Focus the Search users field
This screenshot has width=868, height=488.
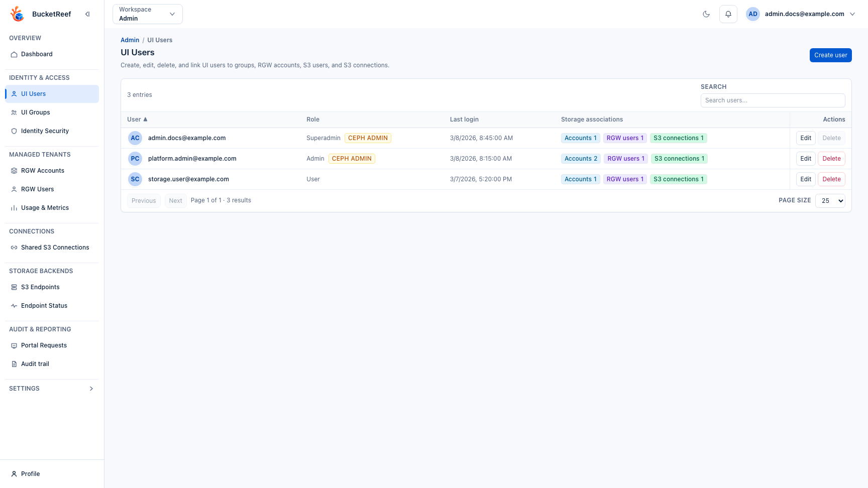(x=773, y=100)
